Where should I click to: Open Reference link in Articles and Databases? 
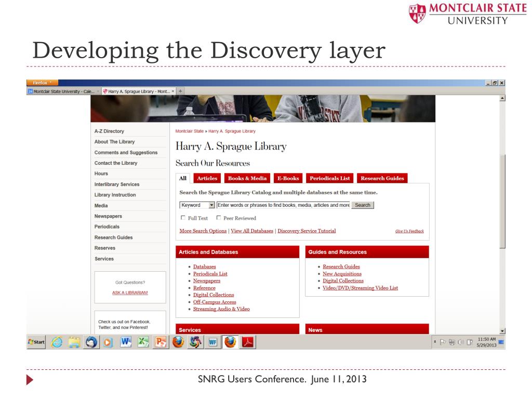coord(204,288)
